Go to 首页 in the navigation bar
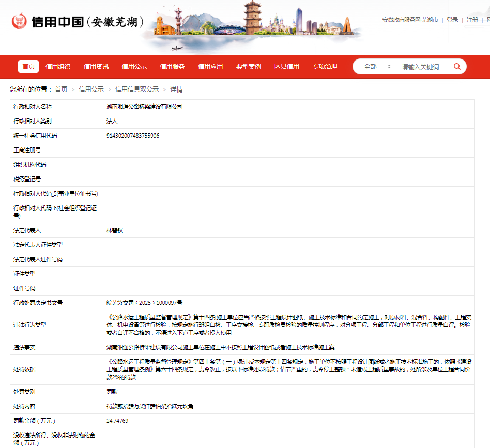490x448 pixels. click(28, 66)
